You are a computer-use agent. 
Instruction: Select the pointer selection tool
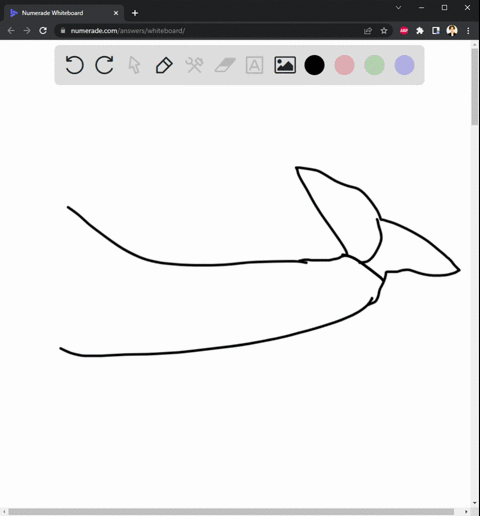click(134, 65)
